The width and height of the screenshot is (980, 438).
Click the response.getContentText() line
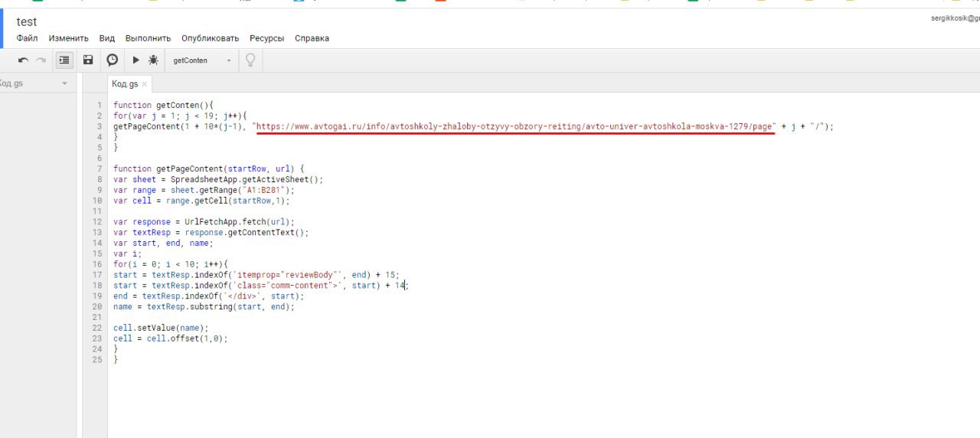[211, 232]
